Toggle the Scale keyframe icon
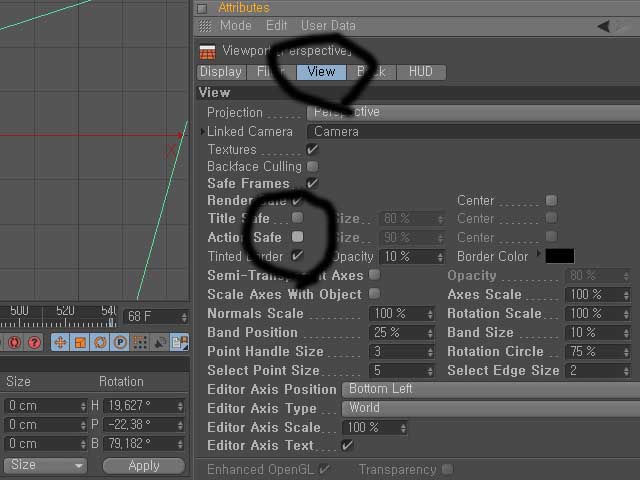The height and width of the screenshot is (480, 640). coord(80,342)
